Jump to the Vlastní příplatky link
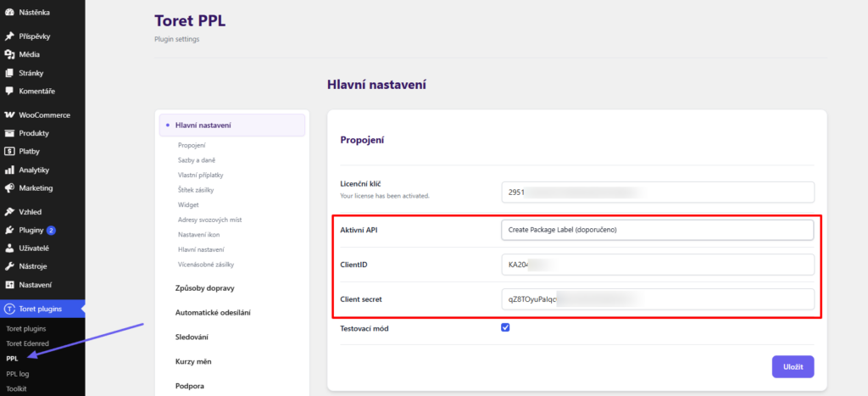 pyautogui.click(x=200, y=175)
